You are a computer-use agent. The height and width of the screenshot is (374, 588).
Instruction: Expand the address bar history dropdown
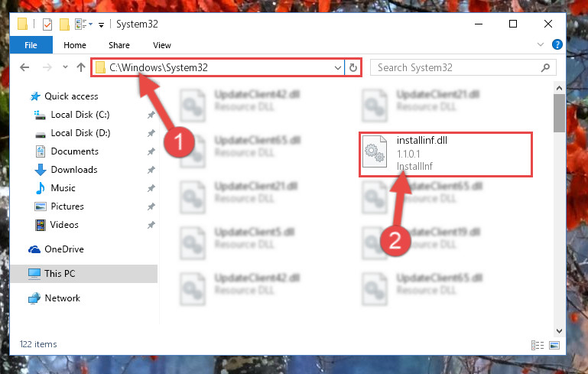[x=337, y=68]
